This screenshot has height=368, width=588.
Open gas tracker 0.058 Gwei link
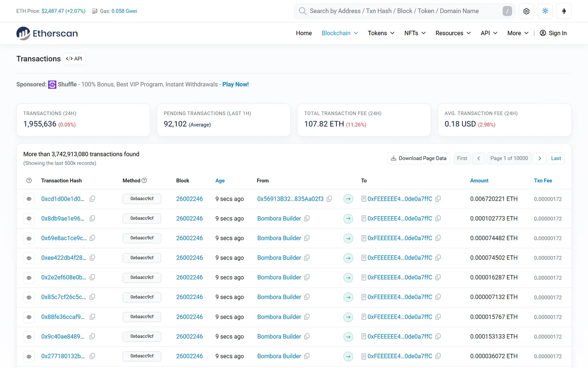[124, 11]
